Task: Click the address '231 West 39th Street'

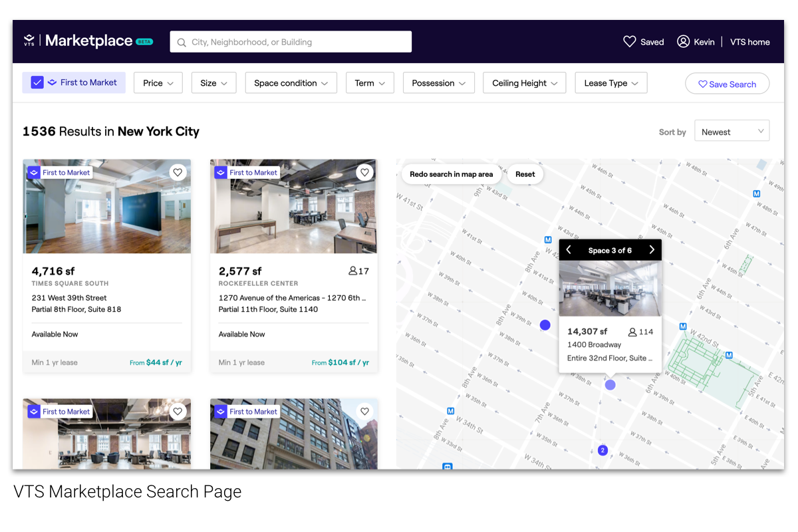Action: click(x=69, y=298)
